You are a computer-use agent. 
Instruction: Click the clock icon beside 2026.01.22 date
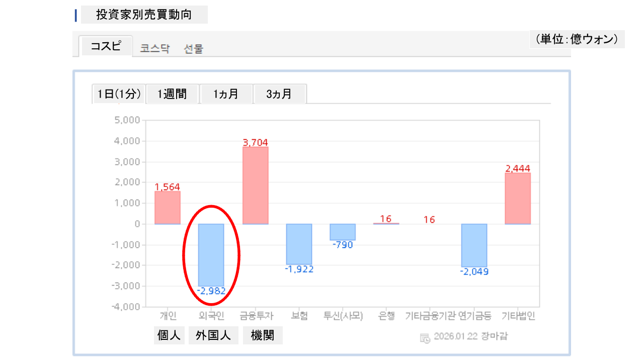point(425,338)
